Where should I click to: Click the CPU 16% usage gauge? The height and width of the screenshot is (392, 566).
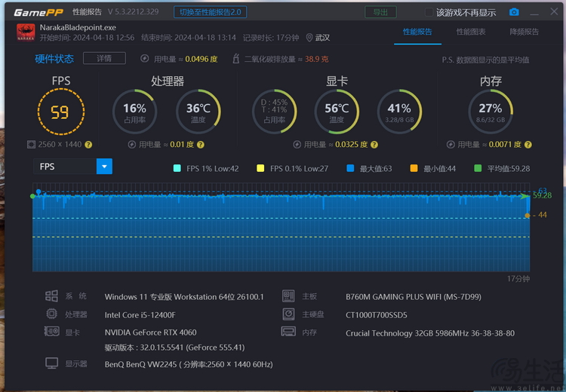click(x=134, y=112)
